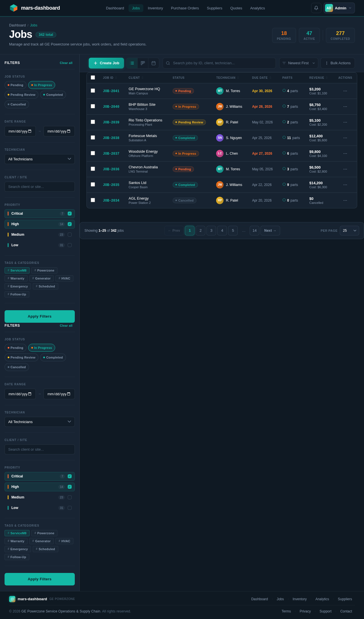Open the per page 25 dropdown
Image resolution: width=364 pixels, height=619 pixels.
point(349,231)
